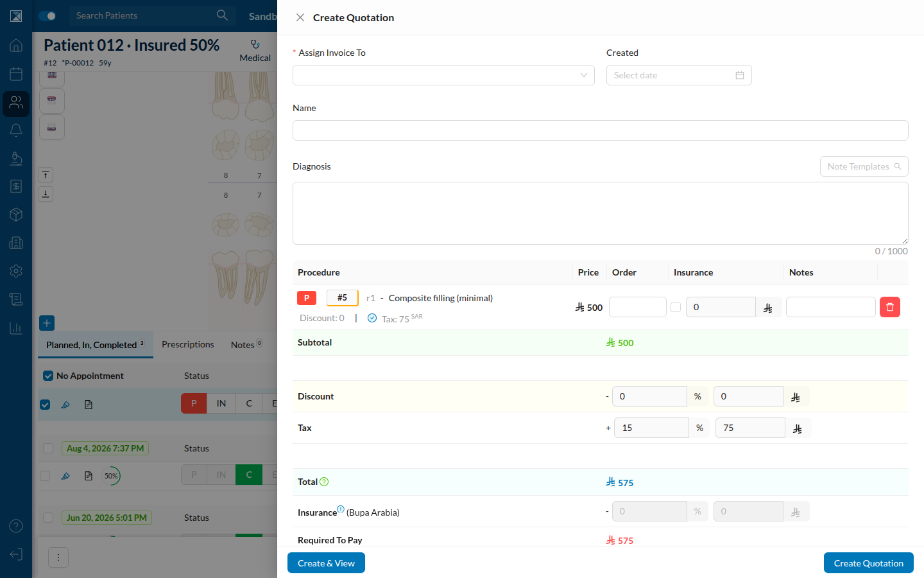Click the Create & View button
The image size is (924, 578).
326,563
